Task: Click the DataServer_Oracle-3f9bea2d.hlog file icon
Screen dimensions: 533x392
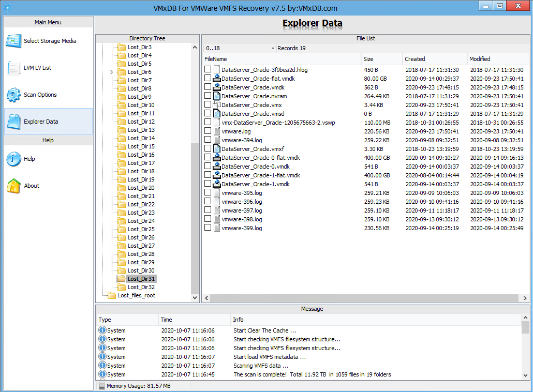Action: (x=216, y=70)
